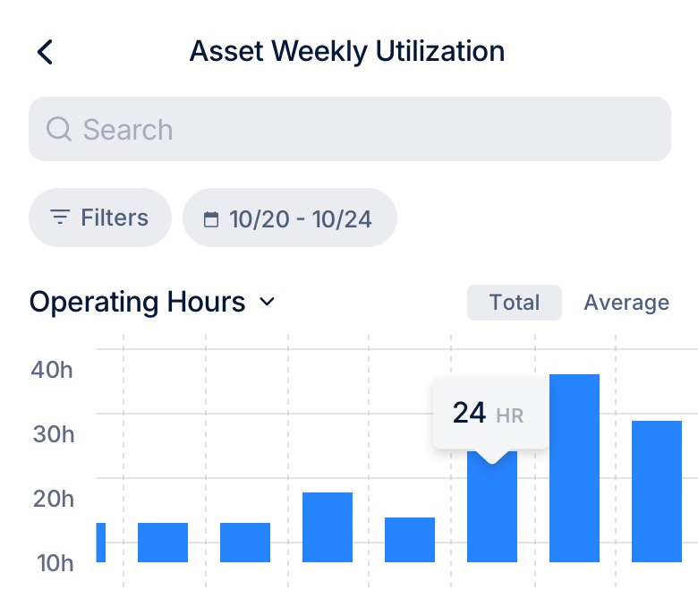
Task: Click the magnifying glass search icon
Action: tap(59, 130)
